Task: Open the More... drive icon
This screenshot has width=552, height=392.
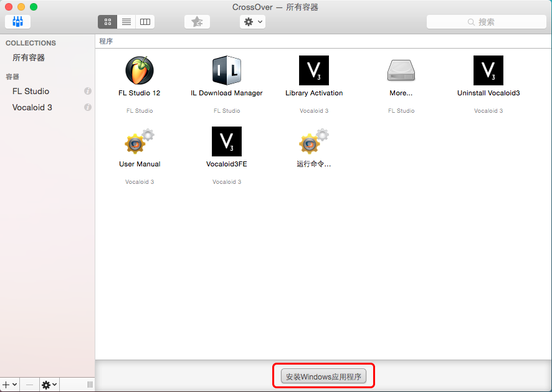Action: coord(401,70)
